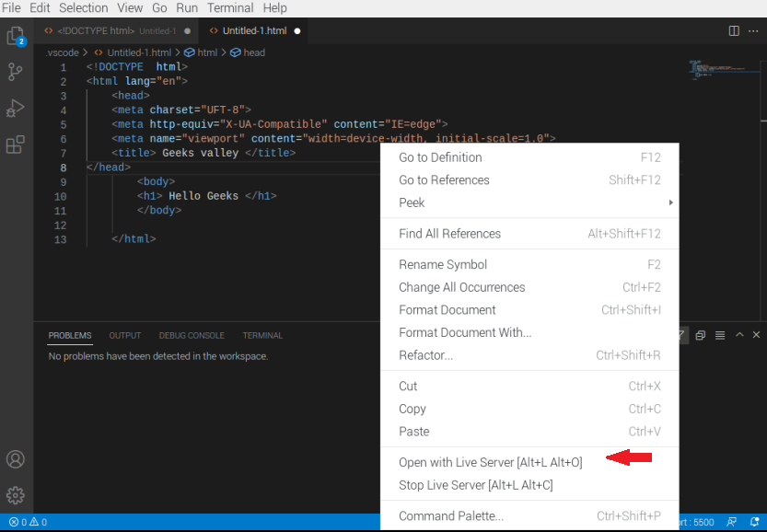Screen dimensions: 767x532
Task: Toggle collapse all in Problems panel
Action: 701,336
